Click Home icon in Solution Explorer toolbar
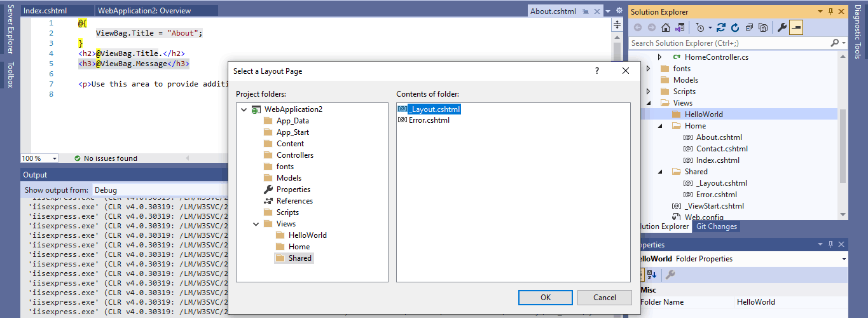The height and width of the screenshot is (318, 868). (x=666, y=27)
